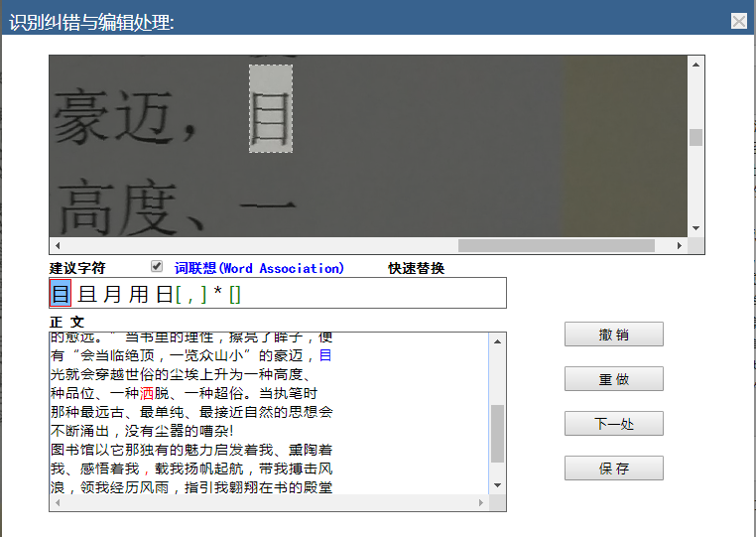The height and width of the screenshot is (537, 756).
Task: Click 高度 text in scanned image
Action: pos(118,207)
